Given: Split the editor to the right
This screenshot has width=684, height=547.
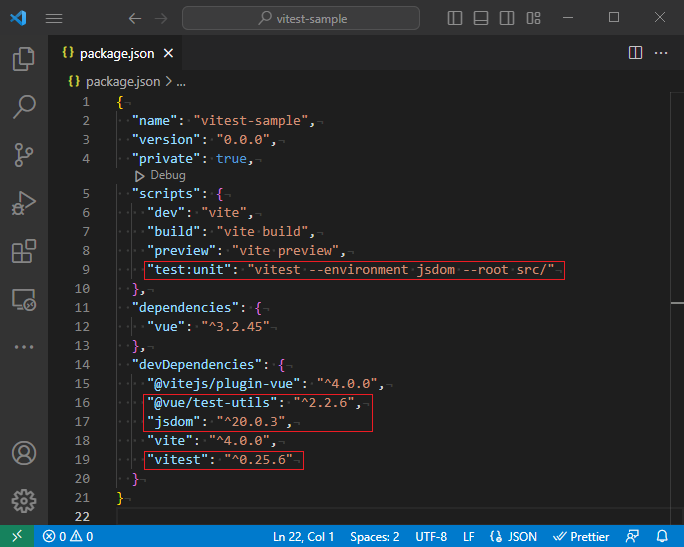Looking at the screenshot, I should [x=635, y=53].
